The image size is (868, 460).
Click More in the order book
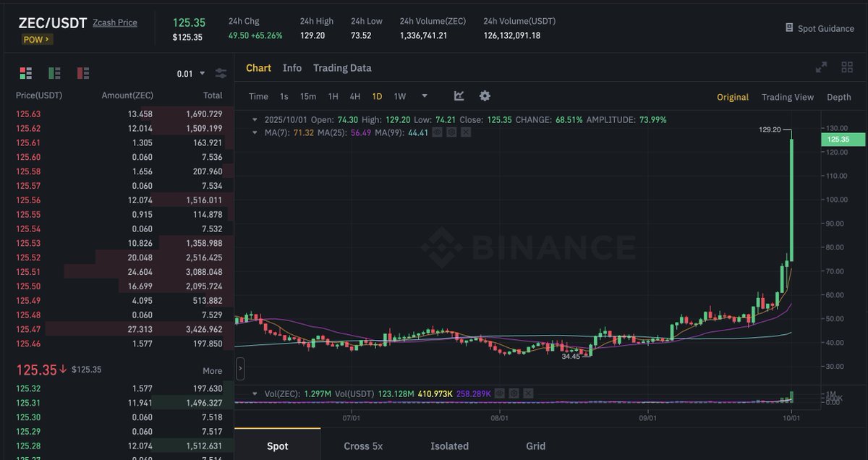point(213,370)
